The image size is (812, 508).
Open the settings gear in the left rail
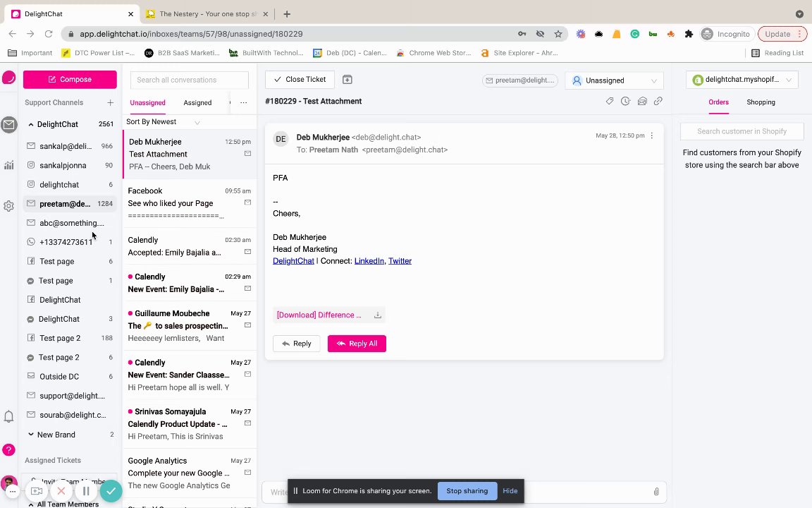pos(8,206)
